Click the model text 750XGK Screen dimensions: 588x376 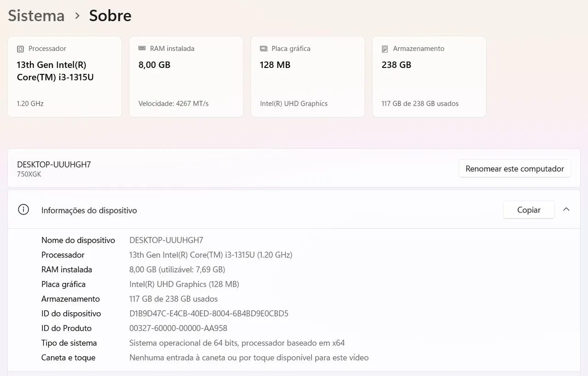pos(29,174)
